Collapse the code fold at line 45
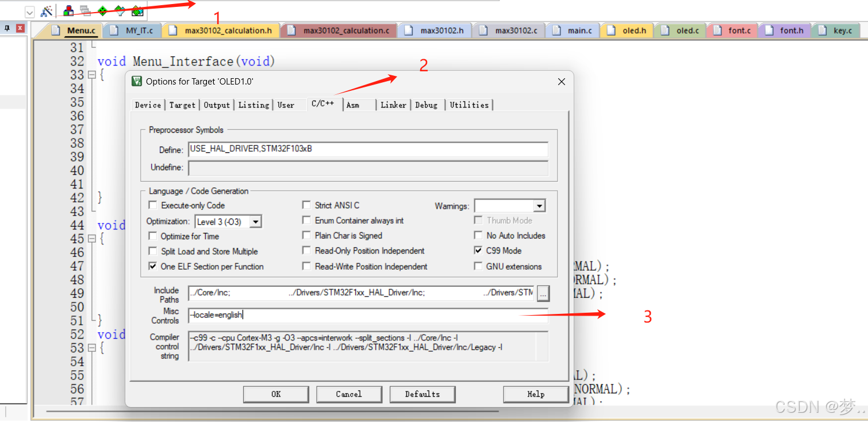 (x=91, y=239)
